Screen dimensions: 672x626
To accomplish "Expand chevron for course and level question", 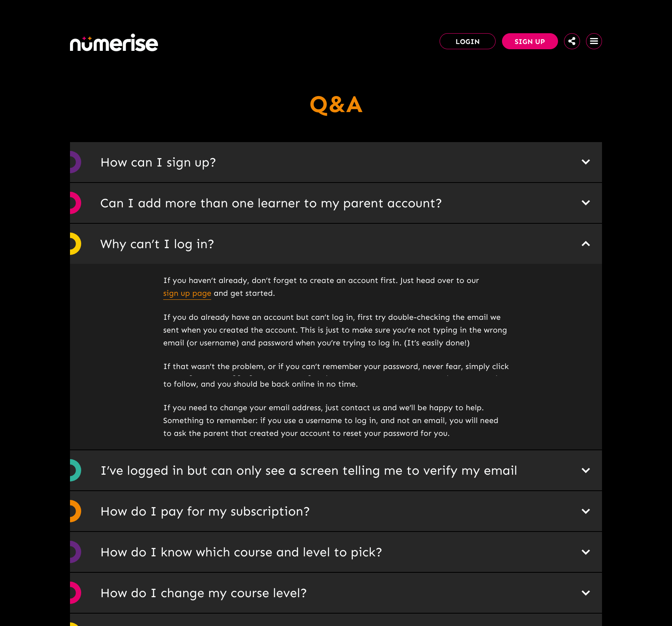I will [586, 552].
